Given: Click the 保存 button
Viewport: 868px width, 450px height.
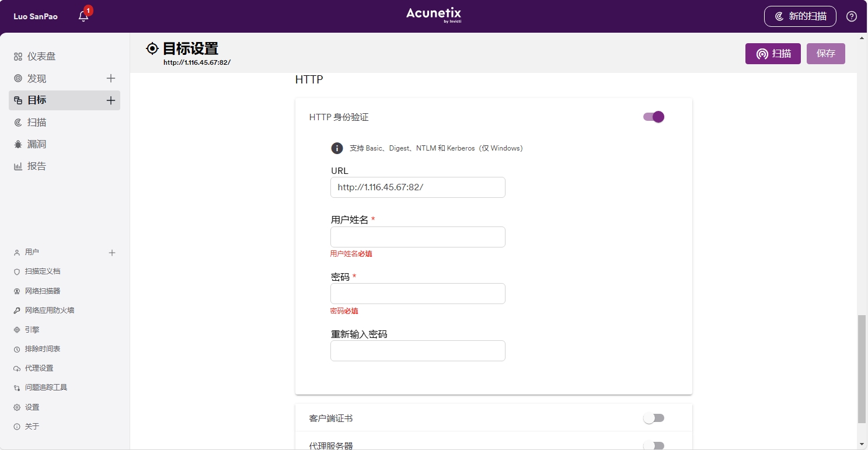Looking at the screenshot, I should pyautogui.click(x=826, y=54).
